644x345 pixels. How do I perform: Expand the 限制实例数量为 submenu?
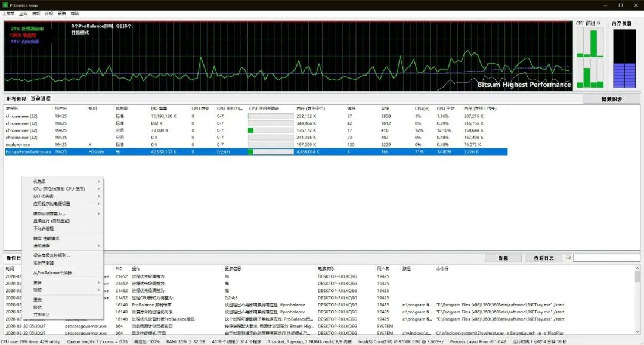tap(63, 214)
